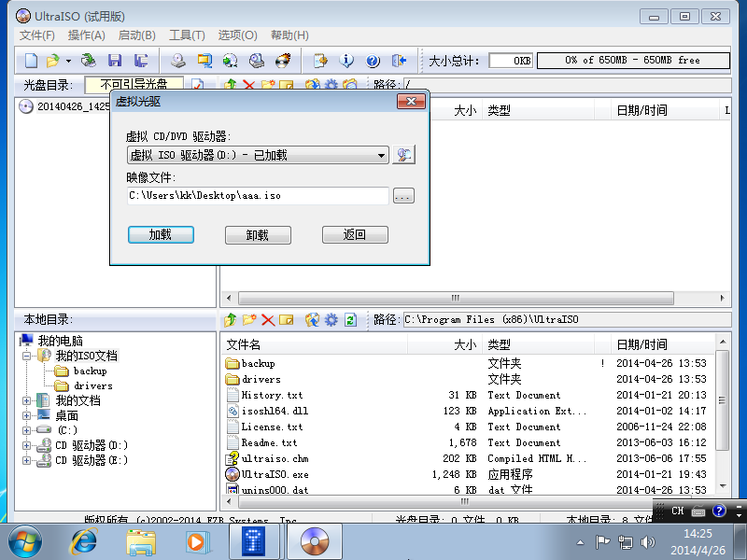The image size is (747, 560).
Task: Click the local Up folder icon
Action: 230,319
